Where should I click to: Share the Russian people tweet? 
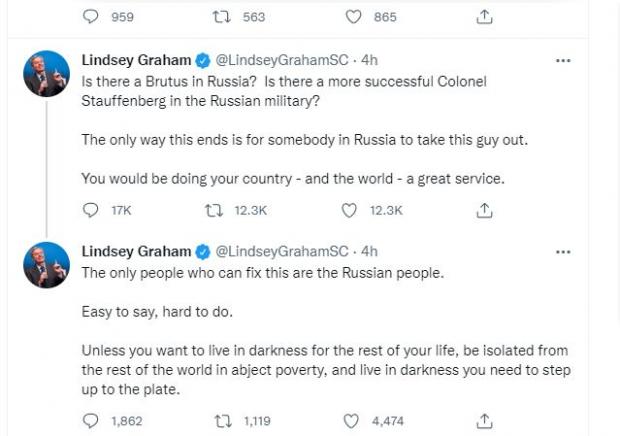[x=484, y=421]
